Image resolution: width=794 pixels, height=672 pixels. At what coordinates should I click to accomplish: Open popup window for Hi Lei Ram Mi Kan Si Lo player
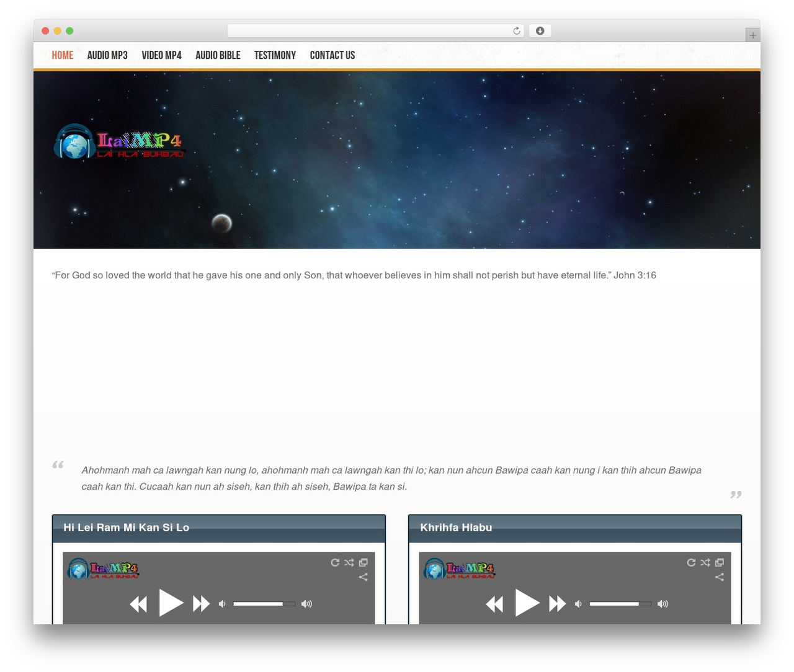364,562
